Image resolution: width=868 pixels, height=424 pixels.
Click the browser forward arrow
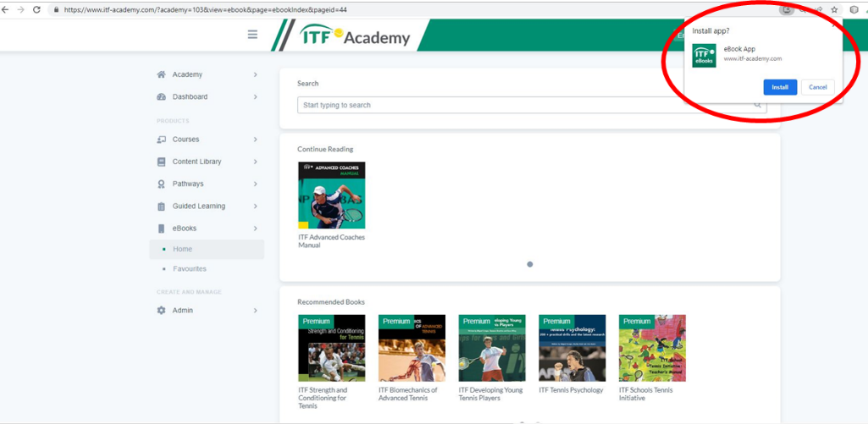coord(20,9)
